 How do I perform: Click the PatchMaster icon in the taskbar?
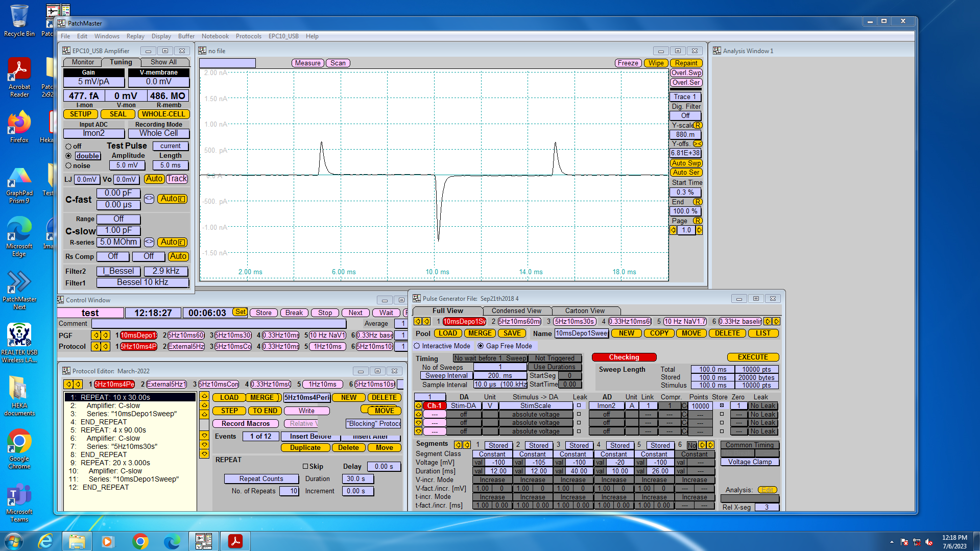point(204,541)
